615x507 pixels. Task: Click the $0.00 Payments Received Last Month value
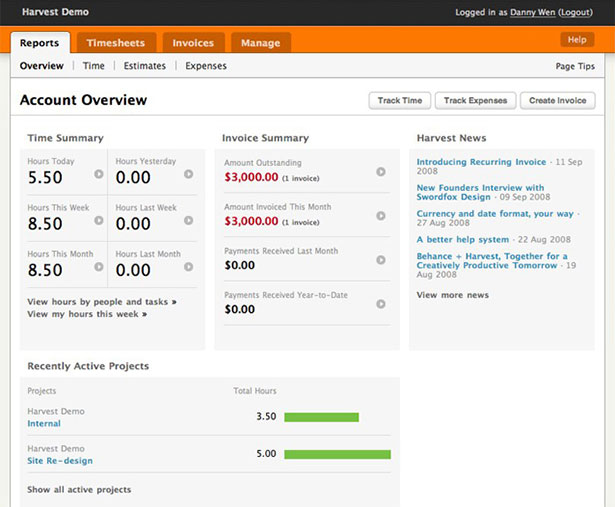240,265
